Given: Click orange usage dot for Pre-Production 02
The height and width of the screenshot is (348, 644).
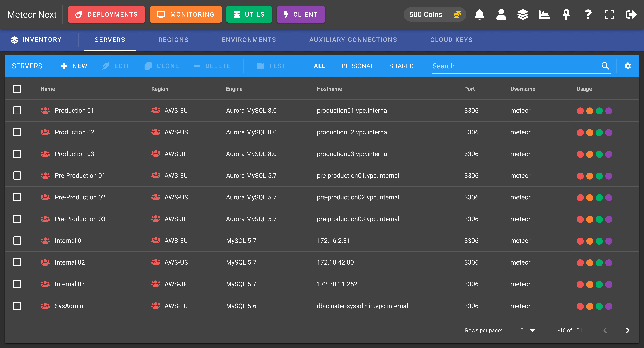Looking at the screenshot, I should pos(590,198).
